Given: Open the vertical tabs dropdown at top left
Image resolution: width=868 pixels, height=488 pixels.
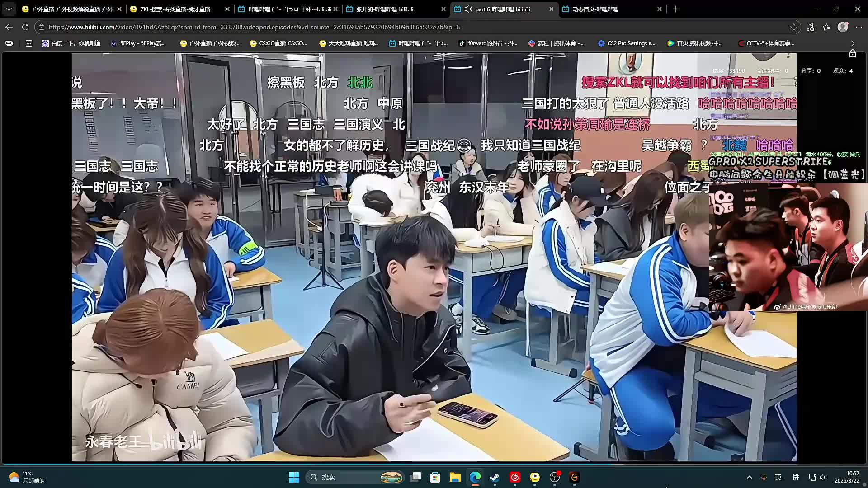Looking at the screenshot, I should 9,9.
